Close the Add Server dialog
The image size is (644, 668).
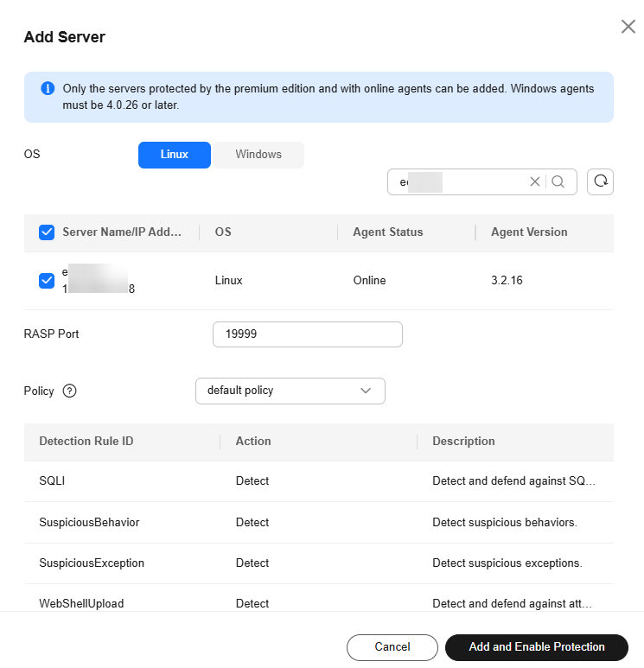628,27
